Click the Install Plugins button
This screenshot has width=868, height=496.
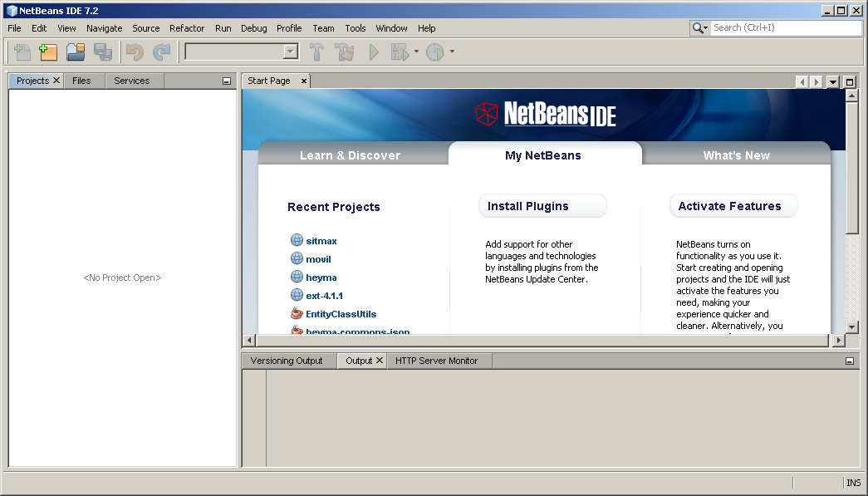pos(542,206)
